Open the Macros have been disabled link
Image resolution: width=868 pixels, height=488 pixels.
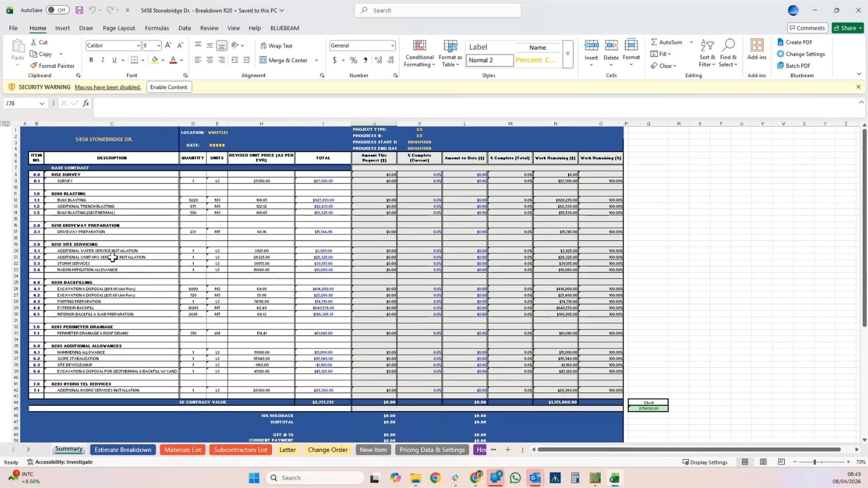coord(108,87)
